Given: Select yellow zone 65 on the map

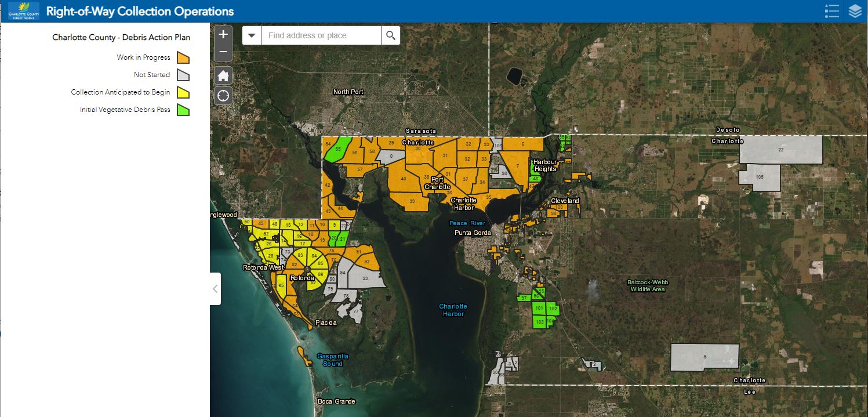Looking at the screenshot, I should pos(281,285).
